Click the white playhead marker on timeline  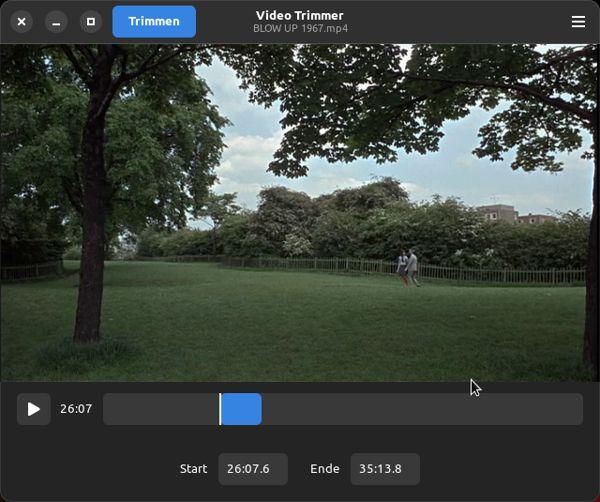pos(220,409)
